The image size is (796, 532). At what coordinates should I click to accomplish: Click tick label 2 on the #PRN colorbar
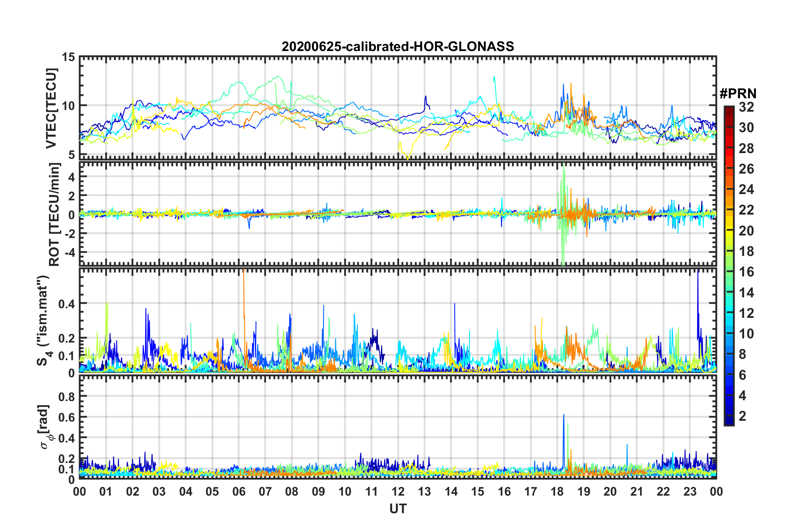click(x=742, y=416)
